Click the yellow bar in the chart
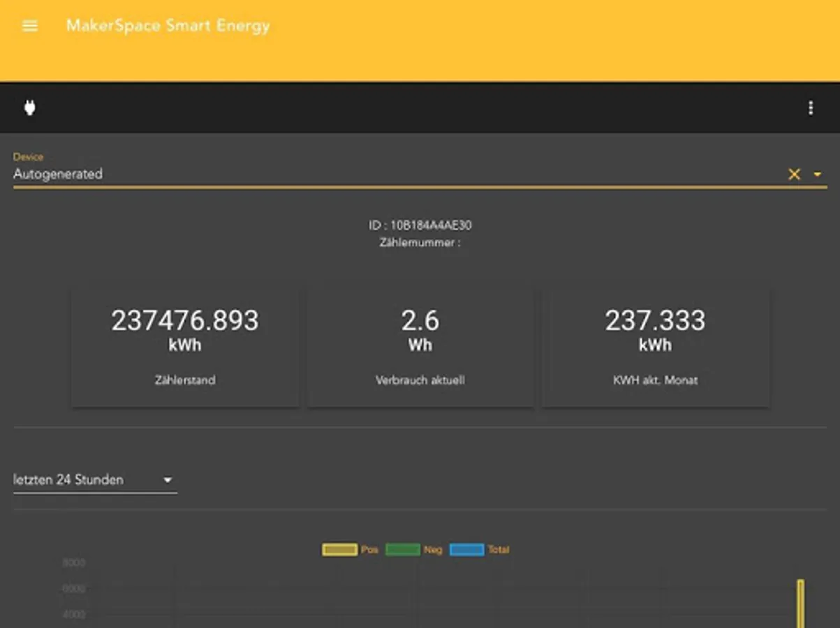Screen dimensions: 840x628 801,604
